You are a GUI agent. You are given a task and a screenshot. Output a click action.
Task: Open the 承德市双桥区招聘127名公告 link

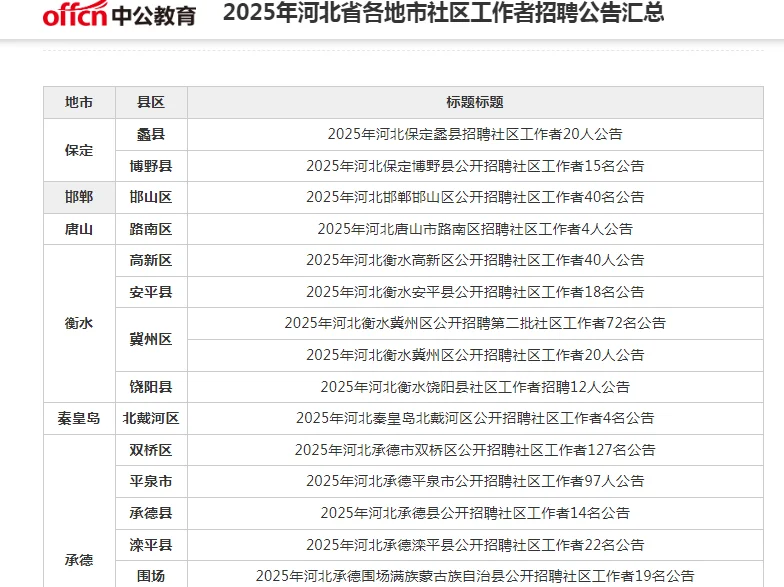coord(475,450)
